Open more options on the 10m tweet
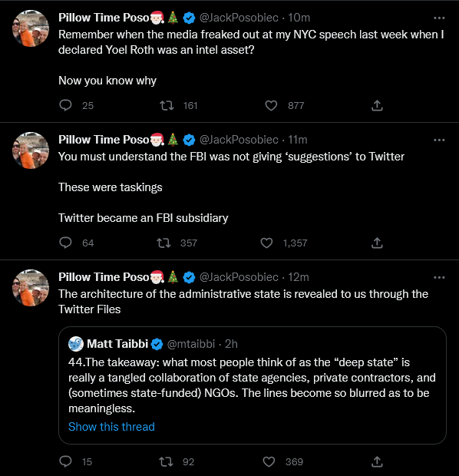 tap(439, 18)
